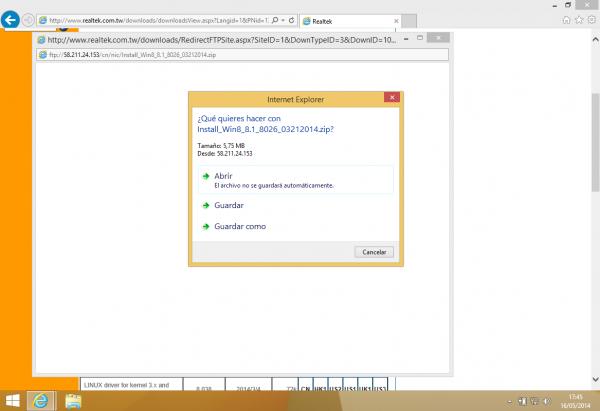The width and height of the screenshot is (600, 411).
Task: Click Internet Explorer on the taskbar
Action: click(x=41, y=401)
